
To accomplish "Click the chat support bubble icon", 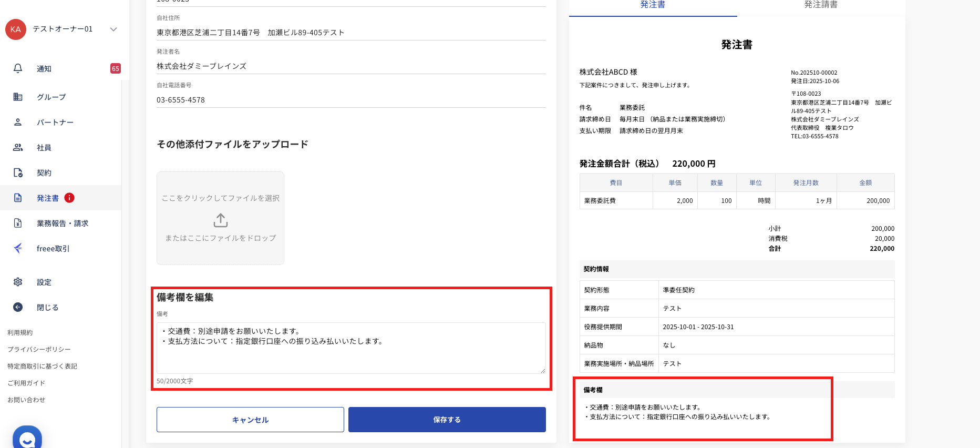I will (27, 439).
